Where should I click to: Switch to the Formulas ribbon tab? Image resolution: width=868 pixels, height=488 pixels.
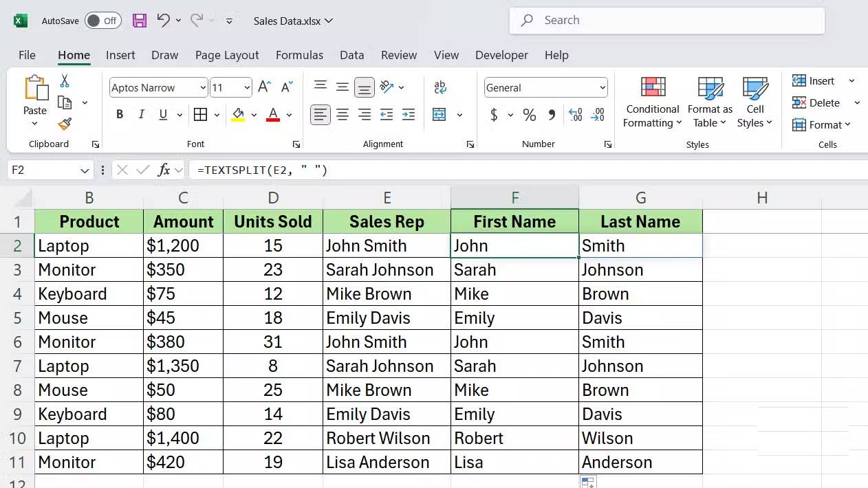299,55
